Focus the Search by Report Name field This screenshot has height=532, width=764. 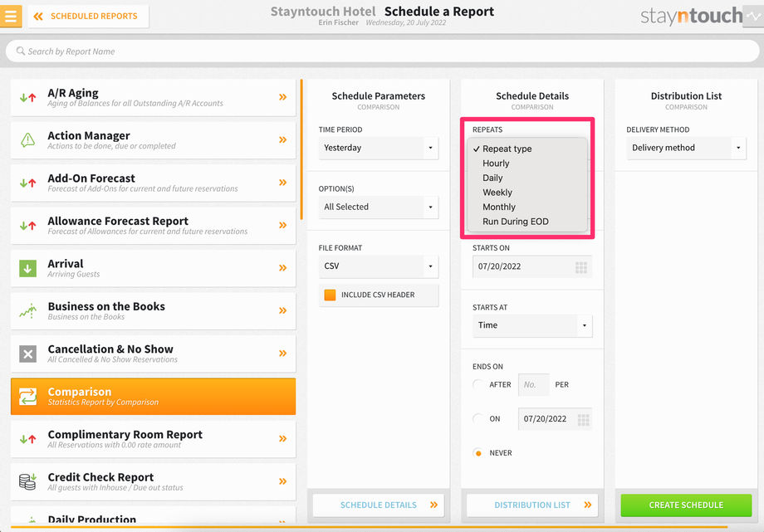pos(382,51)
